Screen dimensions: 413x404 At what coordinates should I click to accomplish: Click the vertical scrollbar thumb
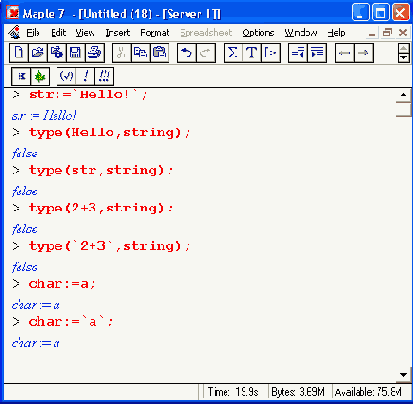[403, 109]
